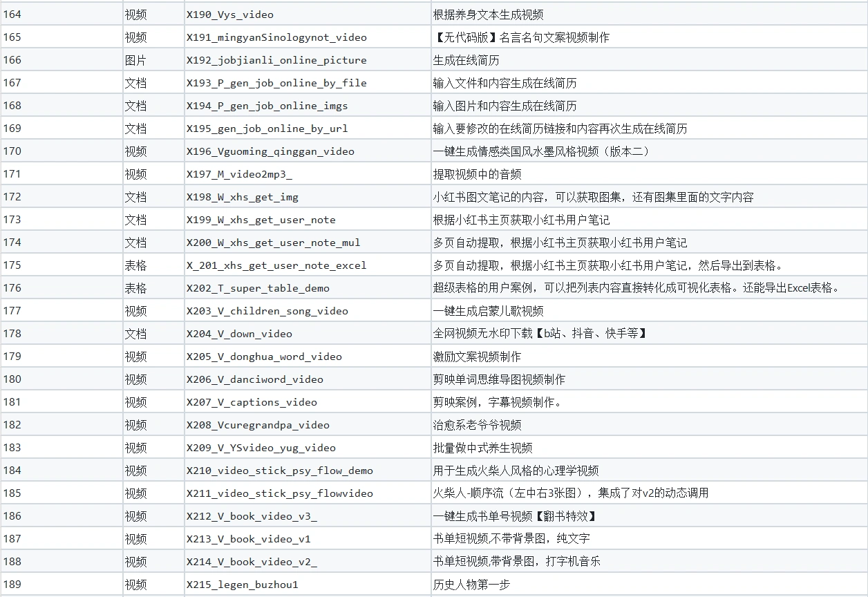Viewport: 868px width, 597px height.
Task: Select X203_V_children_song_video name
Action: pos(267,311)
